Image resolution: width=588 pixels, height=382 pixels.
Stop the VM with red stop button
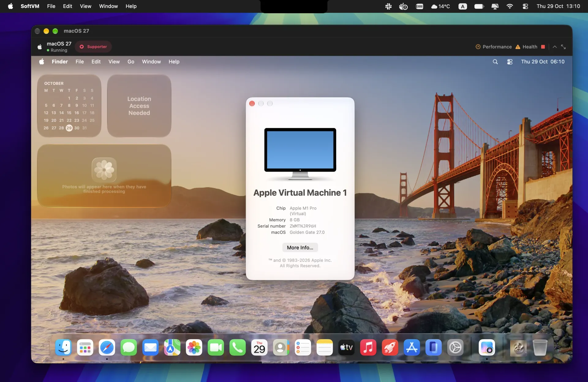(543, 47)
